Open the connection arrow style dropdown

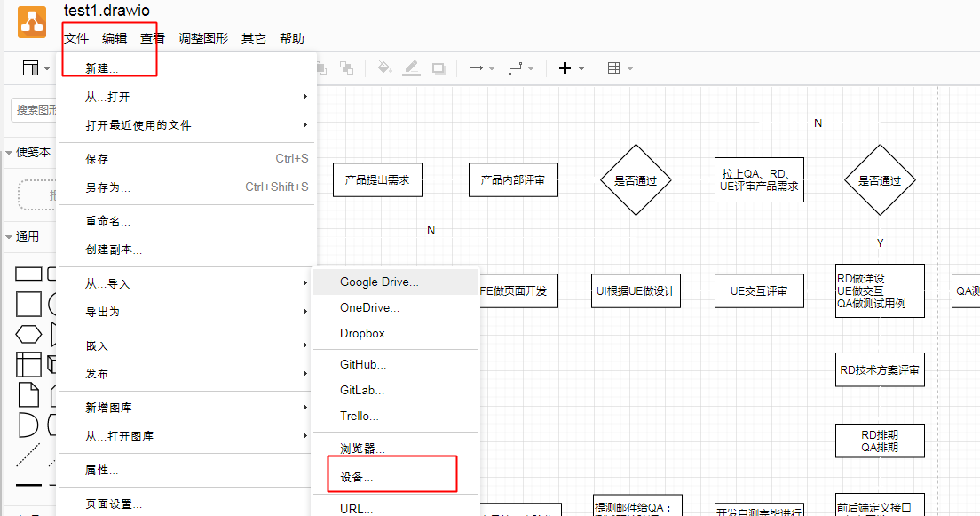[492, 67]
